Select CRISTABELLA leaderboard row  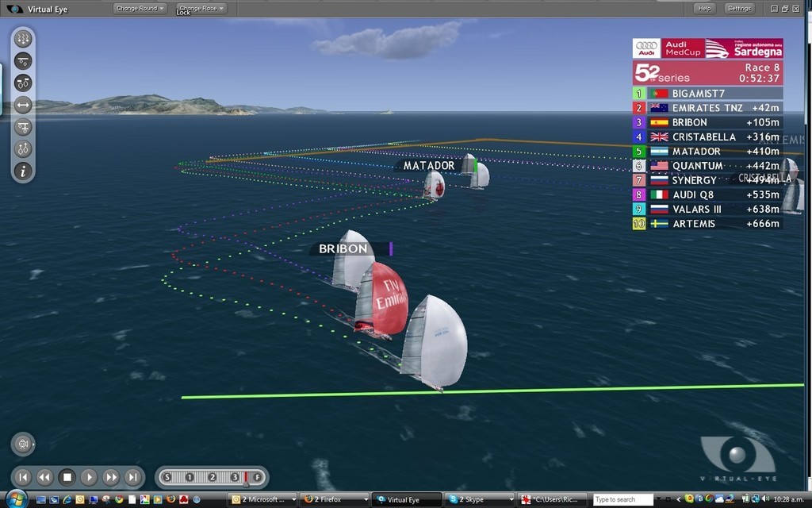pyautogui.click(x=707, y=137)
